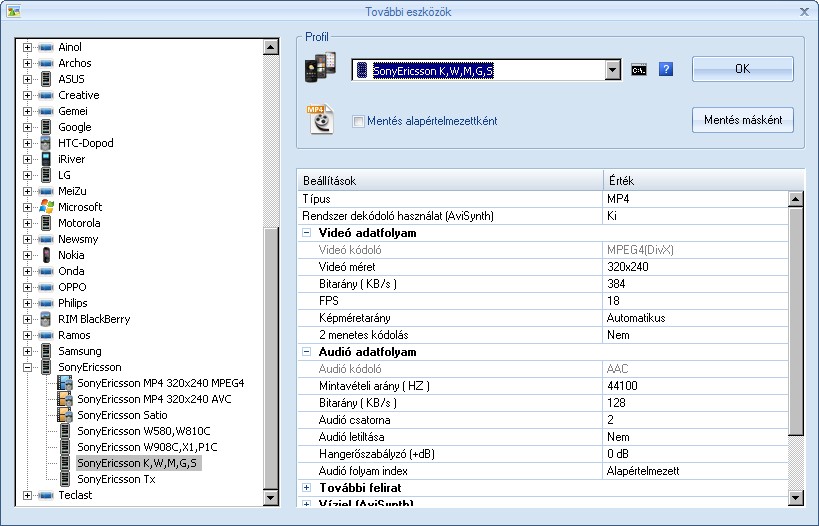Image resolution: width=819 pixels, height=526 pixels.
Task: Expand the Creative tree node
Action: tap(27, 95)
